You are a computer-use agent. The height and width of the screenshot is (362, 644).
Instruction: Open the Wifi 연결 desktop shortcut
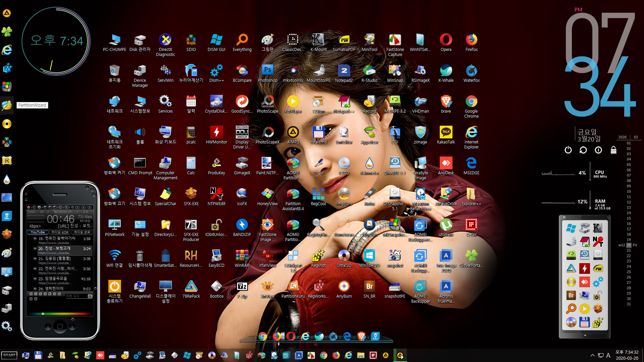coord(114,258)
